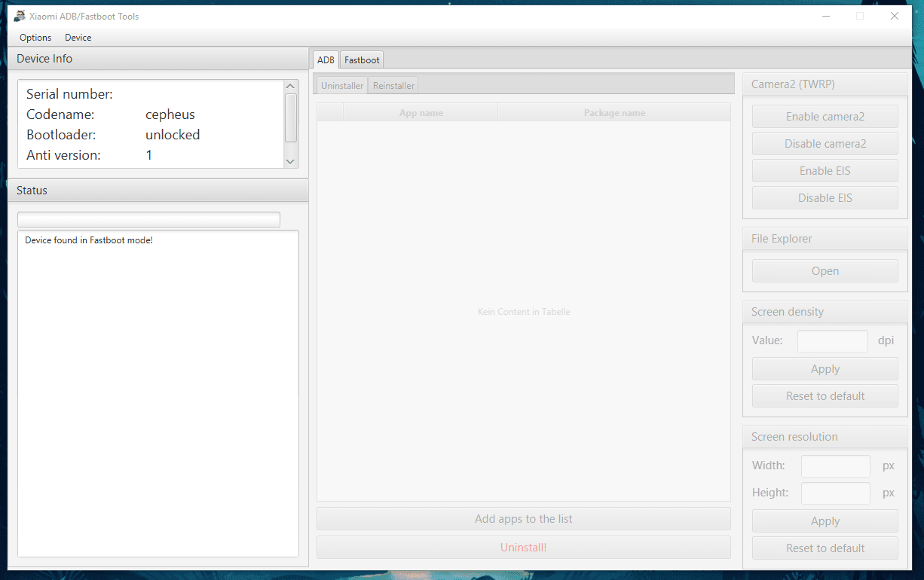Open the File Explorer with Open button

point(825,271)
